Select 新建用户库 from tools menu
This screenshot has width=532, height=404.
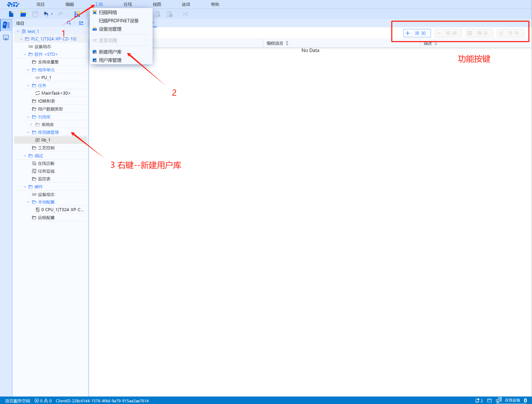click(110, 52)
